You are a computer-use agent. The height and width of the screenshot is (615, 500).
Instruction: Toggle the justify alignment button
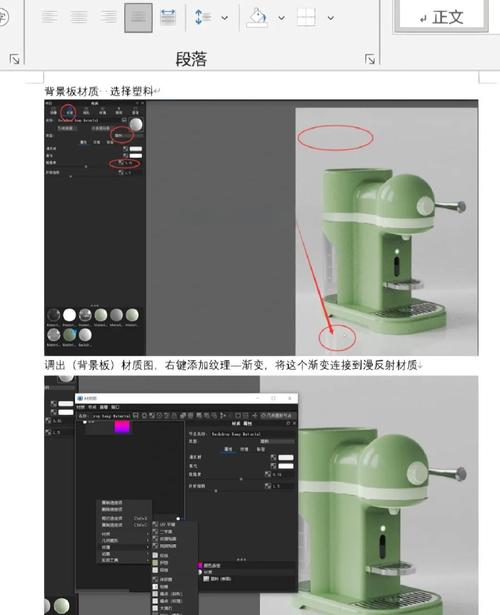tap(138, 17)
